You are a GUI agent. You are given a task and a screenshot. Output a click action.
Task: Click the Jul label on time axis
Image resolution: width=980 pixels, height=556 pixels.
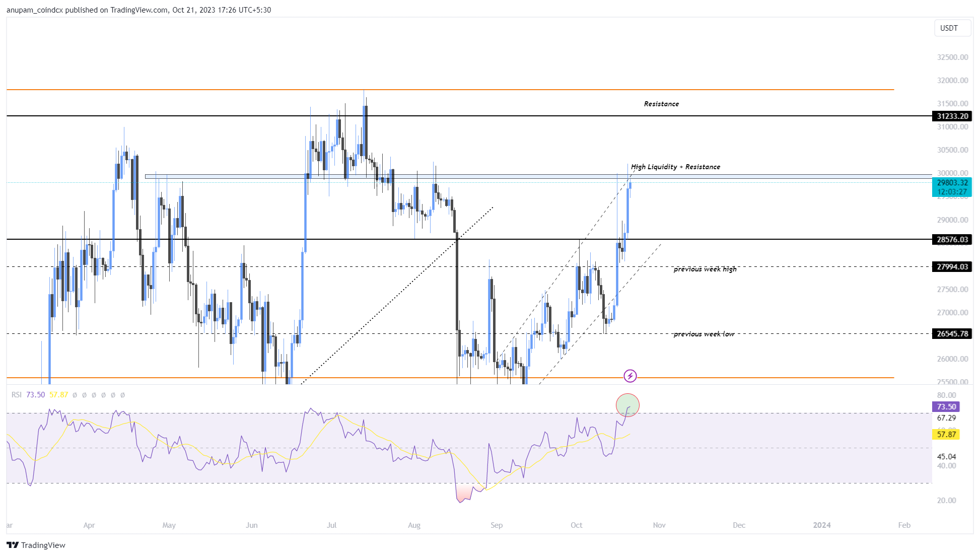[331, 525]
